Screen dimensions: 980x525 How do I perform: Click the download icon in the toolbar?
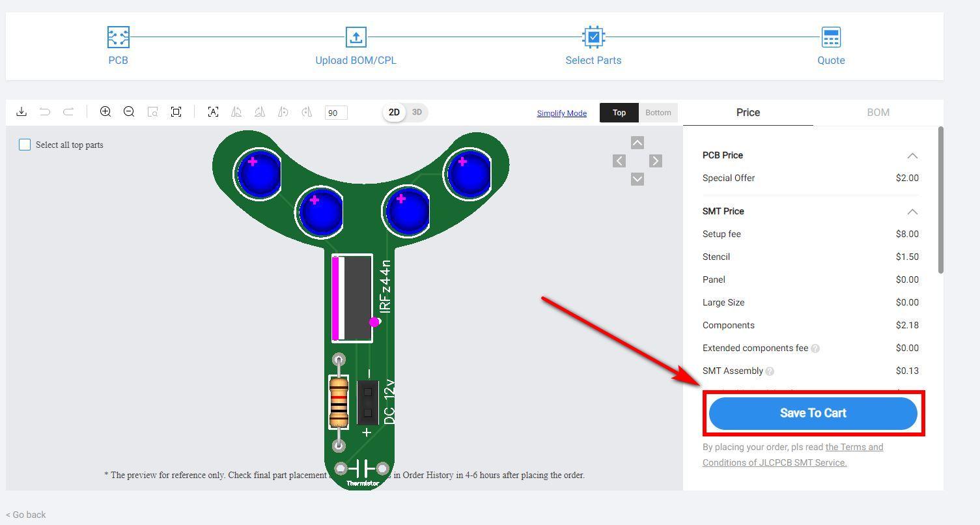point(21,112)
